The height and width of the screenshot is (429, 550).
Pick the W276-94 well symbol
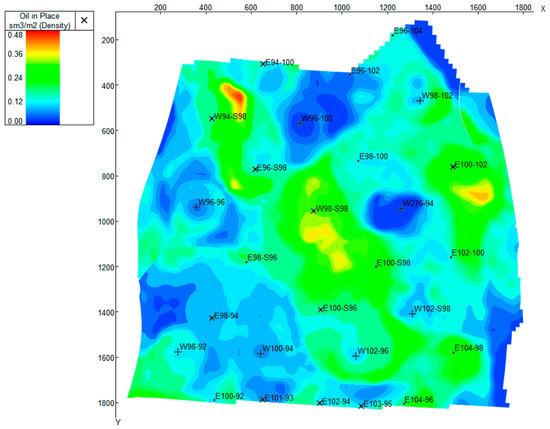click(x=401, y=209)
